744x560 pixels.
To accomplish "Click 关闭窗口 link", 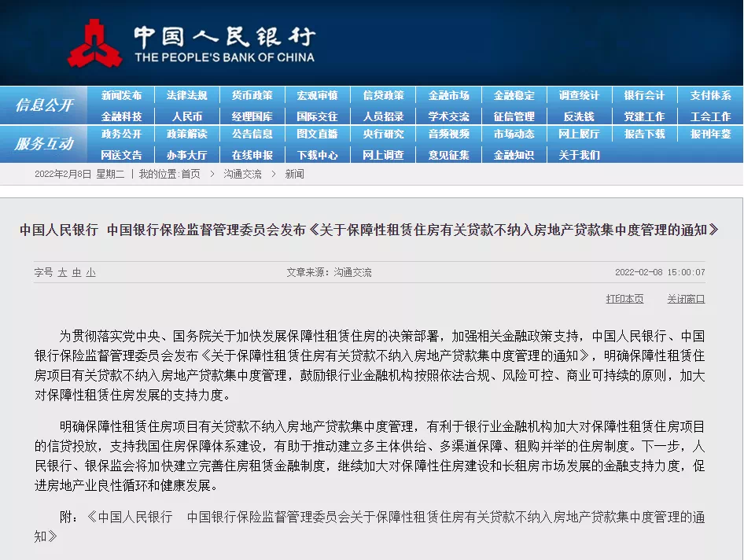I will [x=686, y=299].
